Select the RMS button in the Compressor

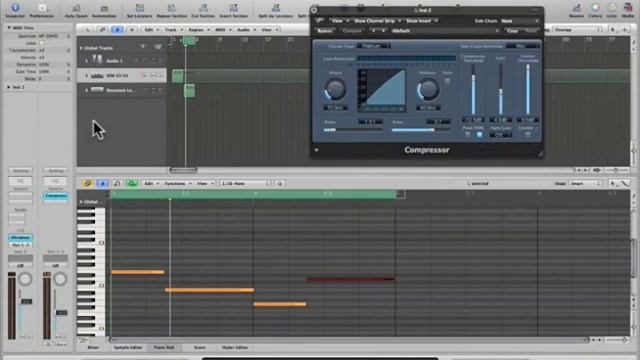click(x=480, y=134)
